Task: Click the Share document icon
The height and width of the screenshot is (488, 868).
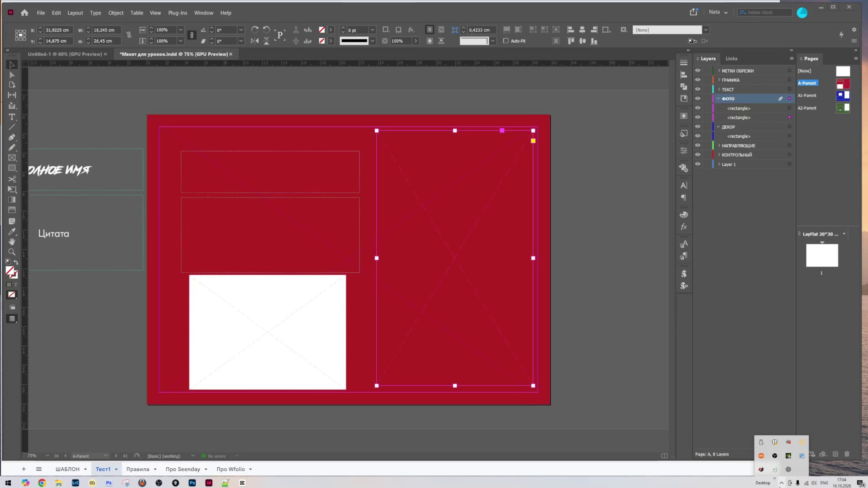Action: [x=693, y=12]
